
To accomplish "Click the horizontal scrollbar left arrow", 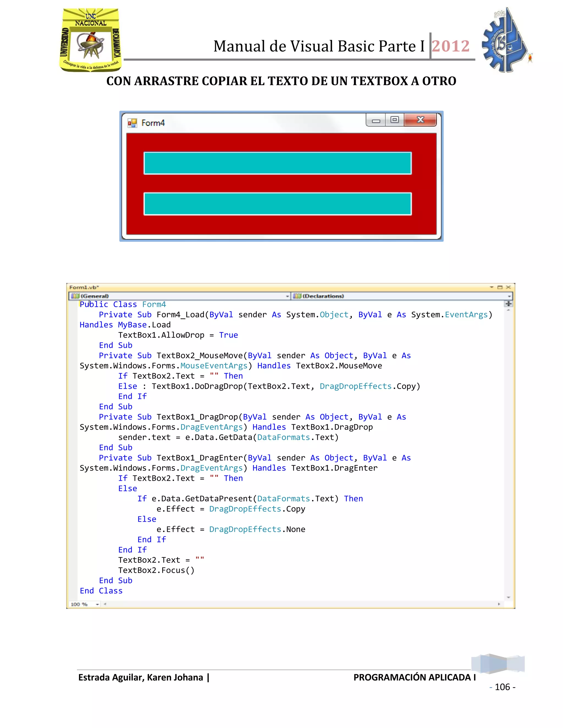I will tap(105, 604).
